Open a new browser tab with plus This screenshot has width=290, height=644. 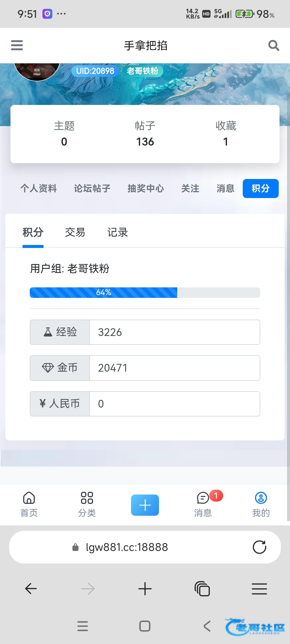tap(145, 589)
